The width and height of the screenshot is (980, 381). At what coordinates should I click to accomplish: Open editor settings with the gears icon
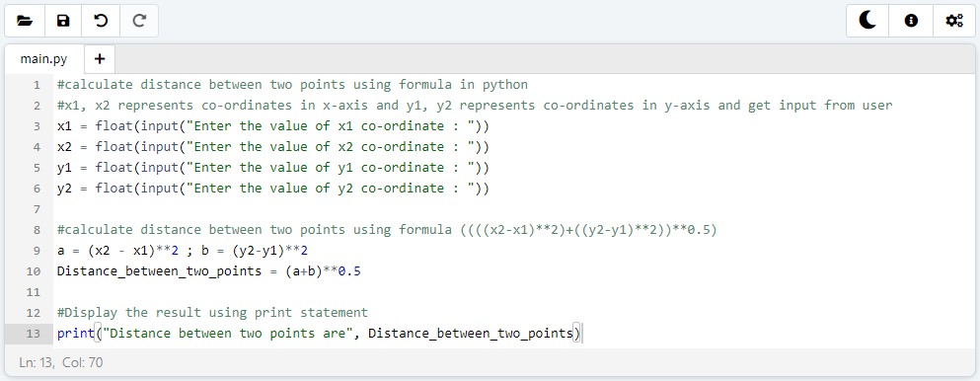click(x=953, y=21)
